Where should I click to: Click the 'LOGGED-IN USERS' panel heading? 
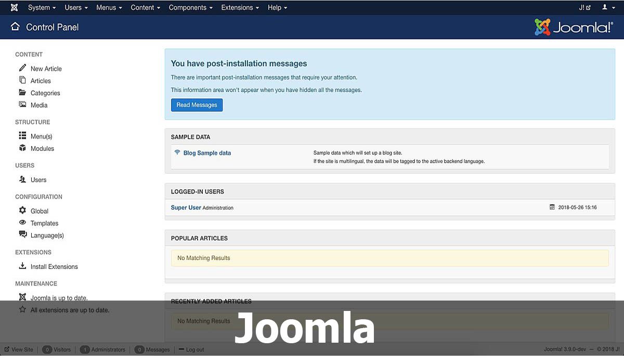[x=198, y=192]
